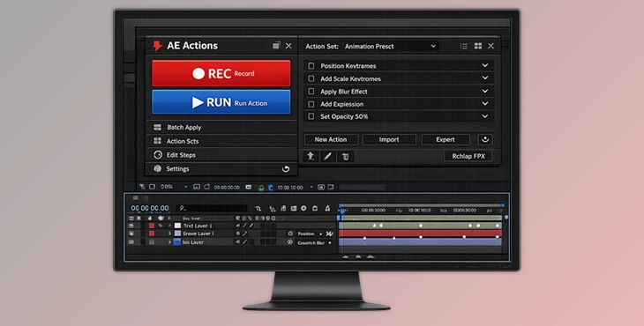Click the blue playhead marker on timeline ruler
The height and width of the screenshot is (326, 644).
342,211
